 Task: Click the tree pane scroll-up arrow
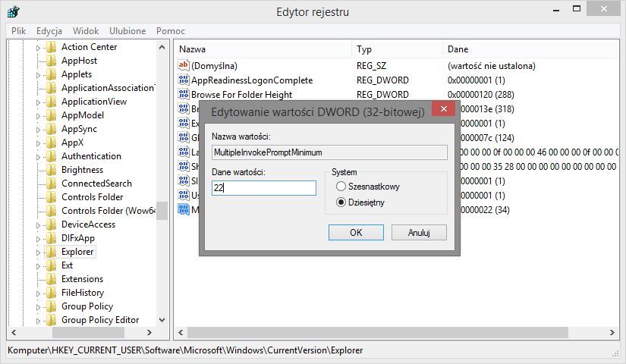click(x=162, y=47)
